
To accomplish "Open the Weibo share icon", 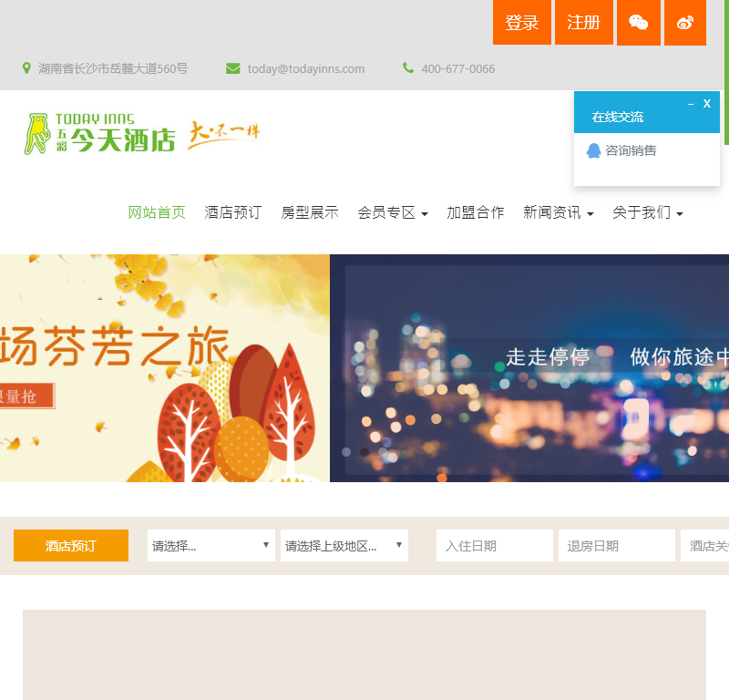I will [x=684, y=22].
